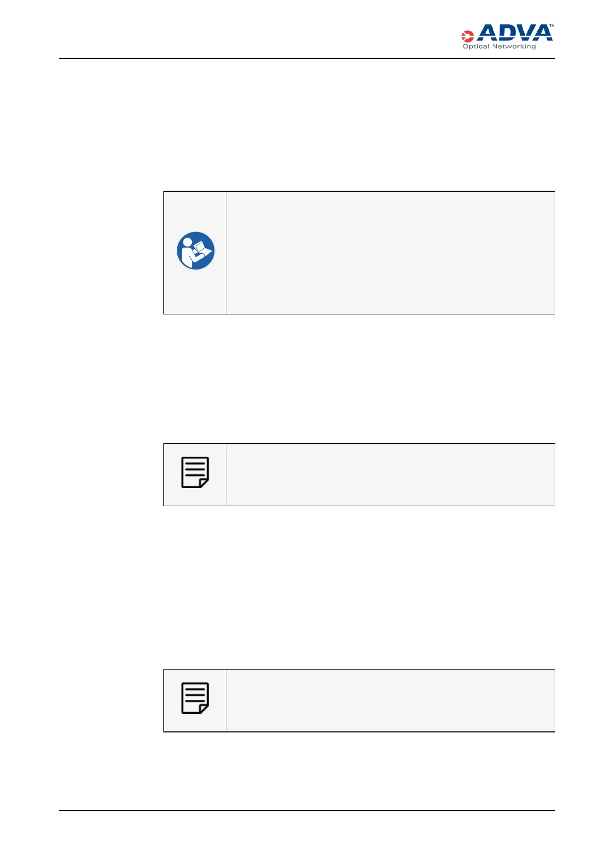Select the "Optical Networking" tagline text
The width and height of the screenshot is (614, 868).
(x=499, y=46)
